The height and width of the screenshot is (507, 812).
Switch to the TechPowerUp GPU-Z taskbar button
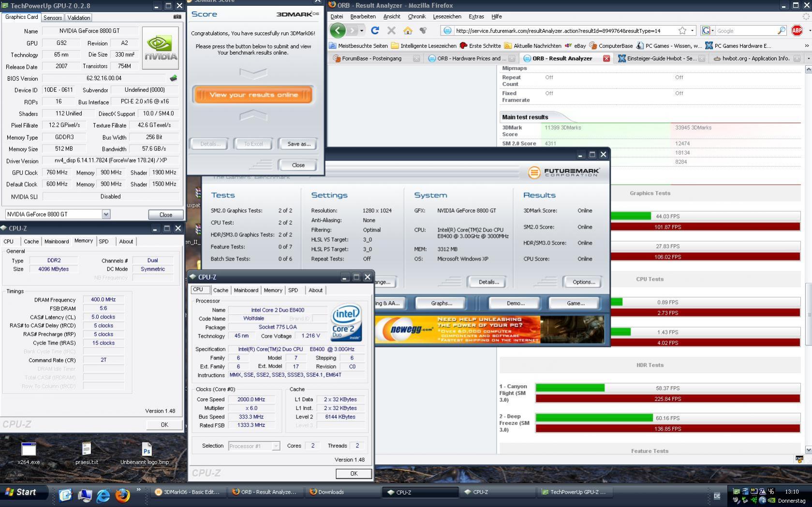pyautogui.click(x=575, y=492)
